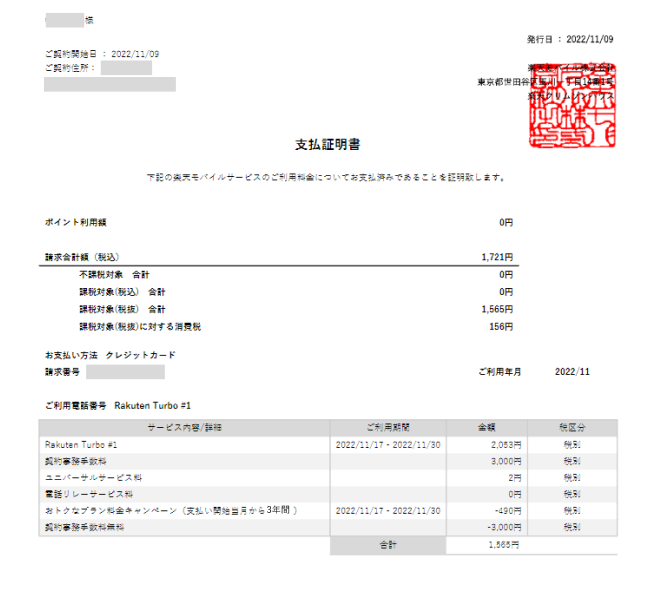The height and width of the screenshot is (591, 656).
Task: Select the ご利用年月 2022/11 value
Action: (x=572, y=372)
